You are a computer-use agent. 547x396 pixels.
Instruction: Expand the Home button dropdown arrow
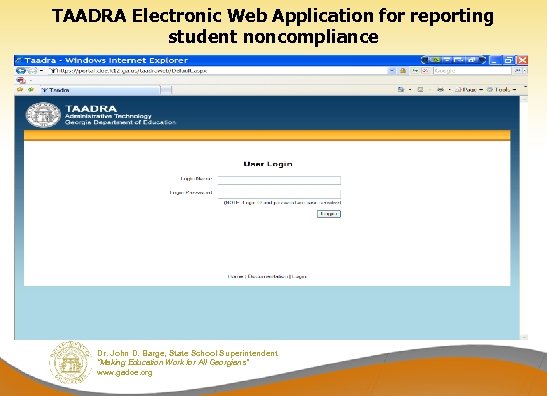click(410, 90)
